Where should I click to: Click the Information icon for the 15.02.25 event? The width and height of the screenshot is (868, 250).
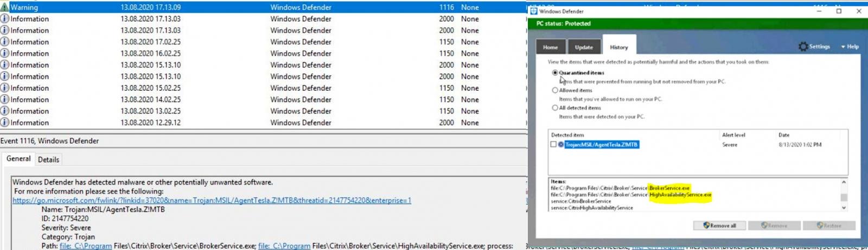[x=5, y=88]
